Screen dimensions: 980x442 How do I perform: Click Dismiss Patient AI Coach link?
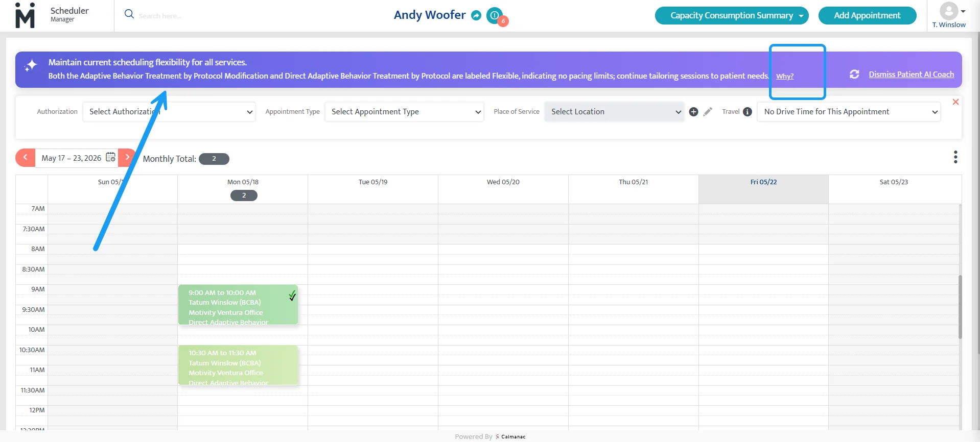[911, 74]
